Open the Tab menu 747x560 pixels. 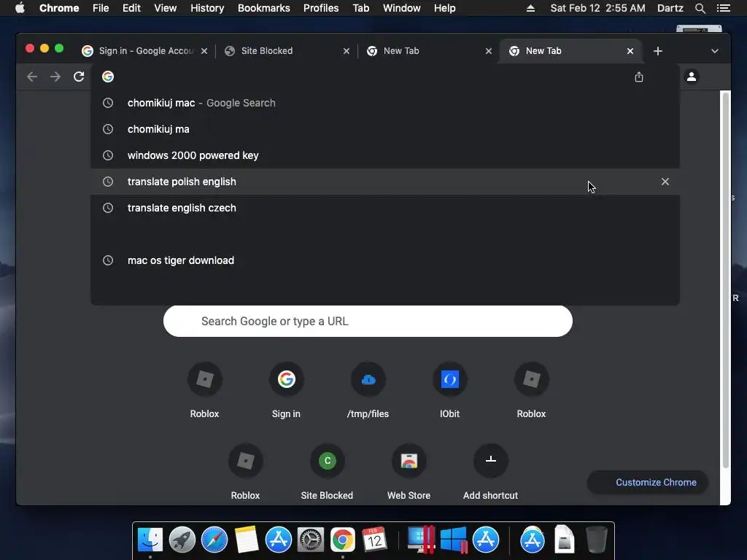(x=361, y=8)
